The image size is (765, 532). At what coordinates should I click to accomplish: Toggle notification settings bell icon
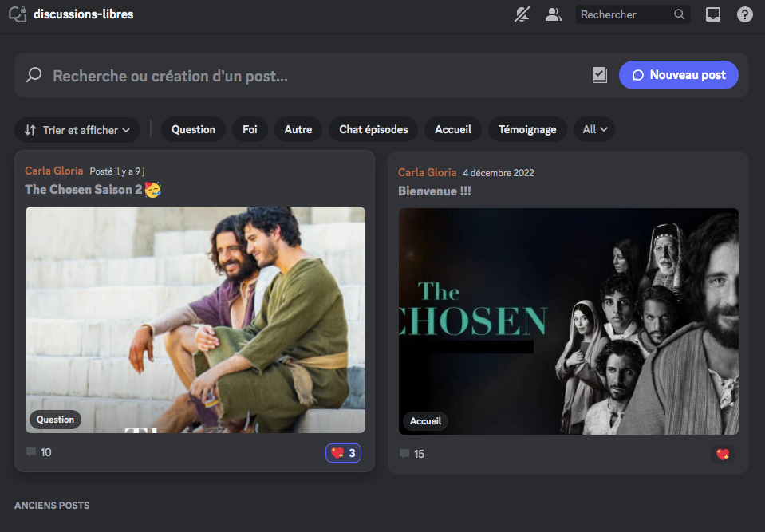(522, 14)
